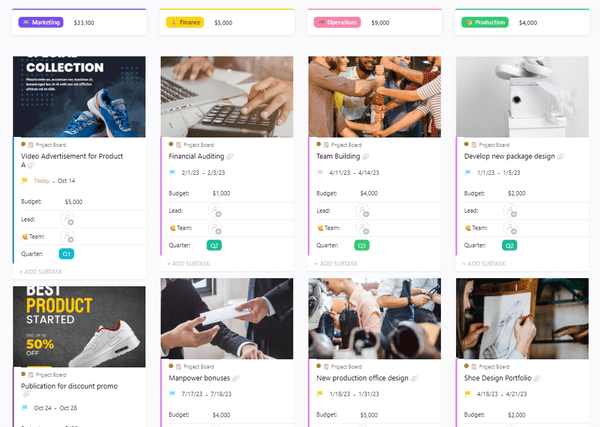Open the Develop new package design cover image
Viewport: 600px width, 427px height.
(522, 97)
